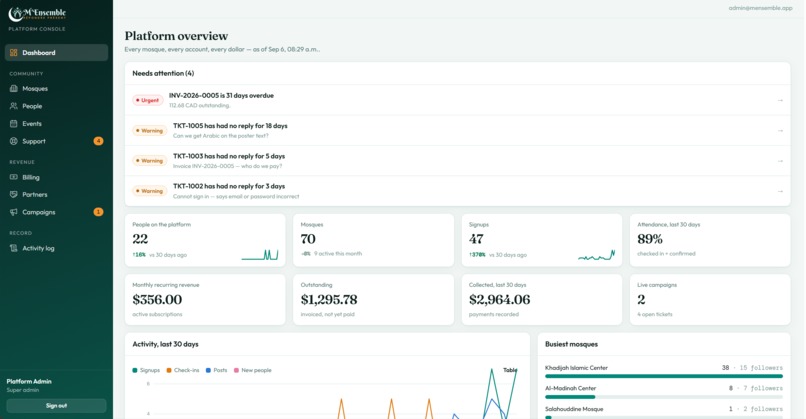Click the People icon in sidebar

point(14,106)
